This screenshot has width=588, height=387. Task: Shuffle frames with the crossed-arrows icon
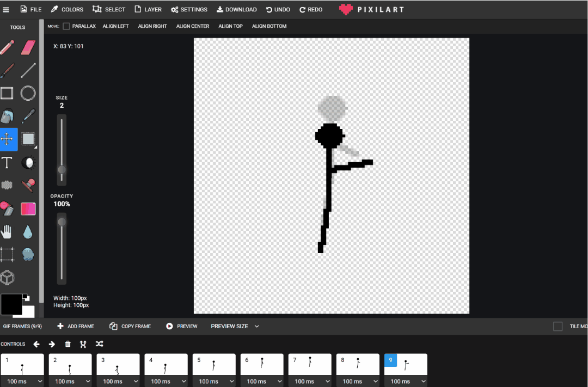click(100, 344)
